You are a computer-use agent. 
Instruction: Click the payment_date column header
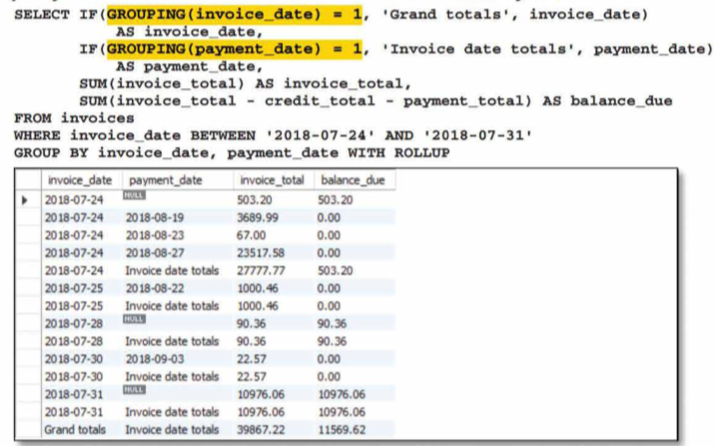click(x=164, y=180)
